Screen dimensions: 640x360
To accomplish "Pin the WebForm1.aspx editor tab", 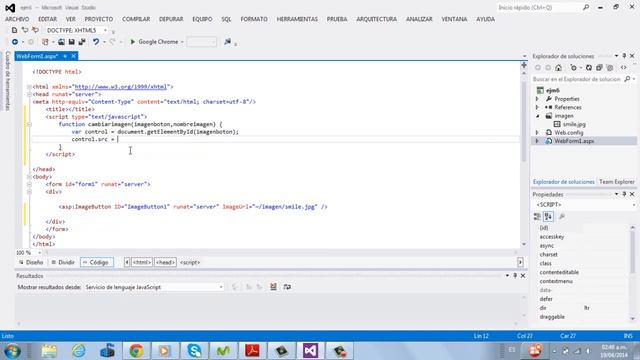I will pos(65,56).
